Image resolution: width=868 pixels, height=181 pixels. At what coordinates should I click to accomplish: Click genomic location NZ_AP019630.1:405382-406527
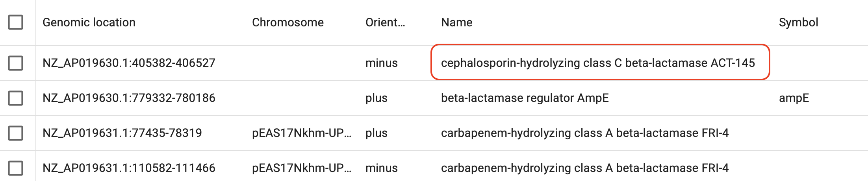coord(129,63)
